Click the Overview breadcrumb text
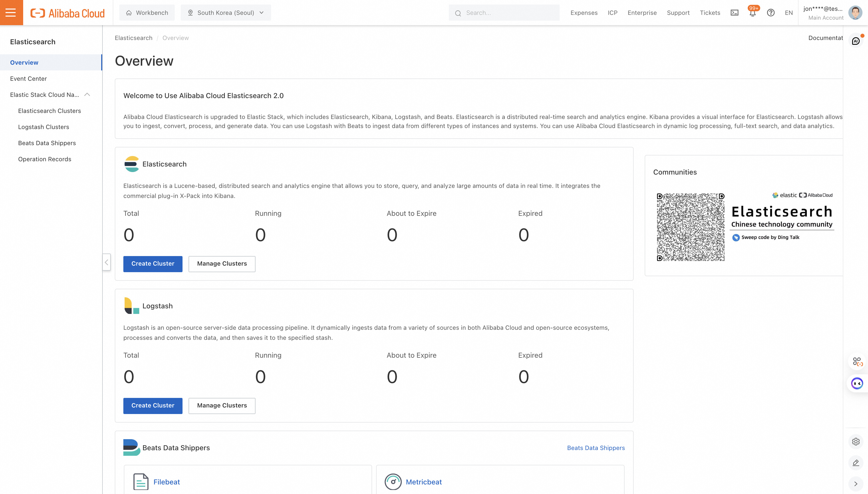 point(175,38)
